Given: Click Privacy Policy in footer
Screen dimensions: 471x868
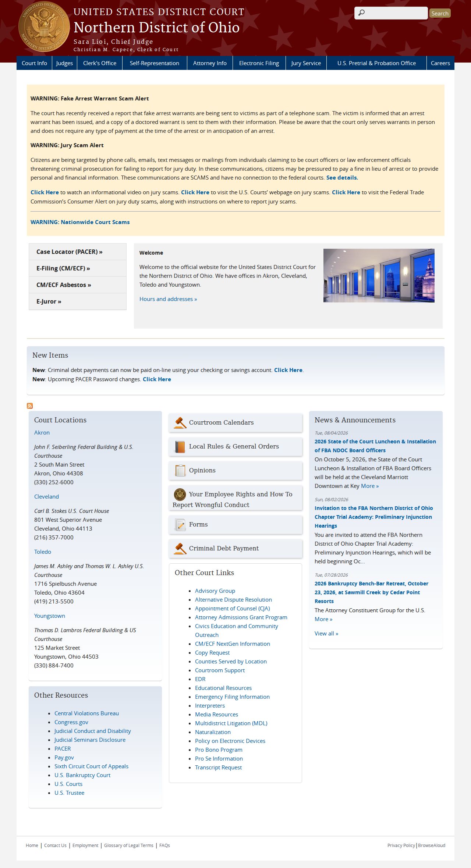Looking at the screenshot, I should click(x=401, y=846).
